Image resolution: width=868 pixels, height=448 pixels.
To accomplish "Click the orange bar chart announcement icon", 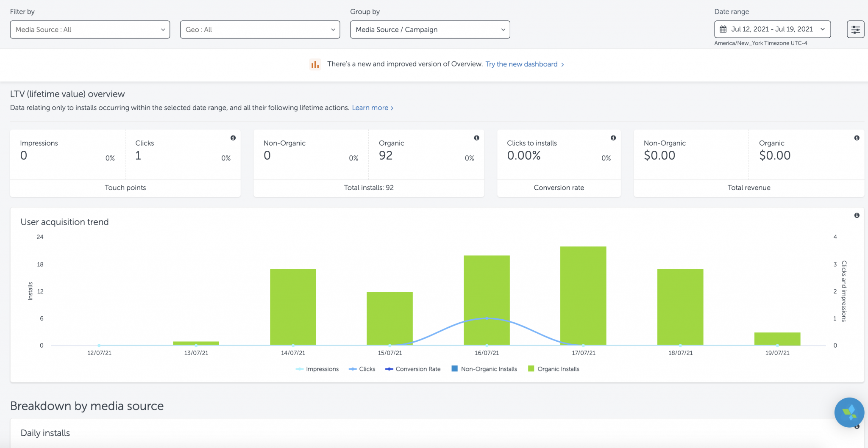I will tap(315, 64).
